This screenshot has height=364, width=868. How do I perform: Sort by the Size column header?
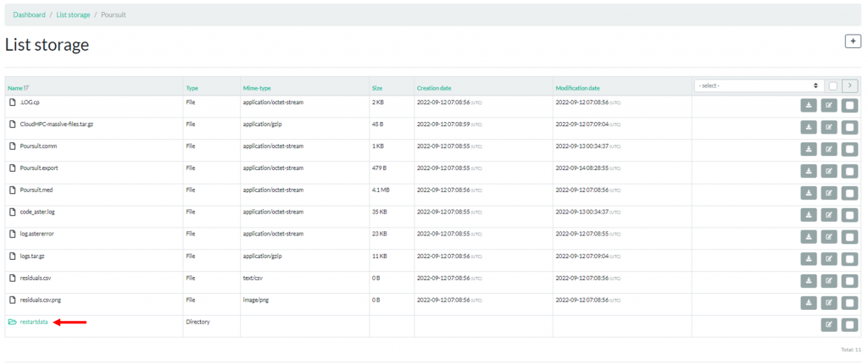pos(377,88)
